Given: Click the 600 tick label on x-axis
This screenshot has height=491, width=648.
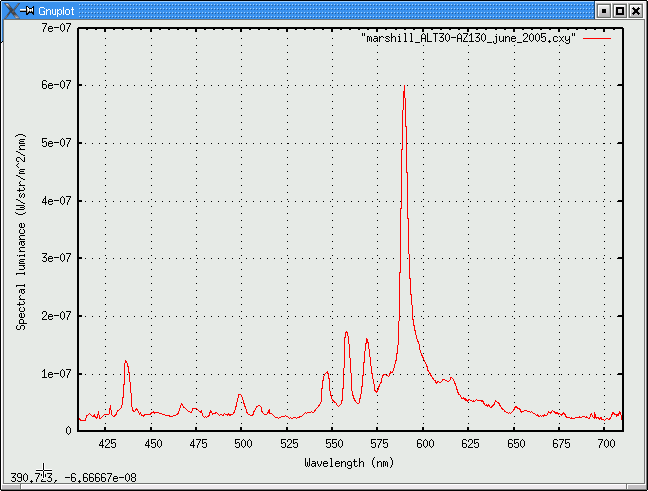Looking at the screenshot, I should tap(424, 442).
